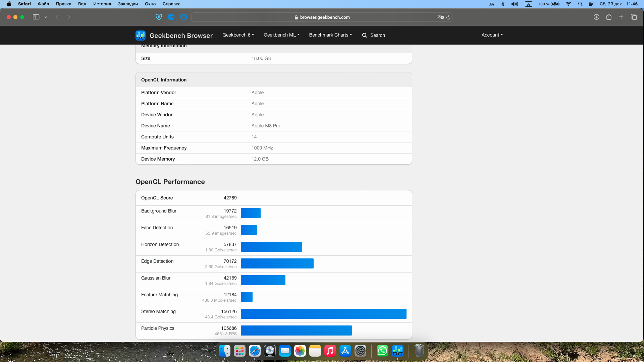
Task: Click the Stereo Matching score bar
Action: pyautogui.click(x=323, y=314)
